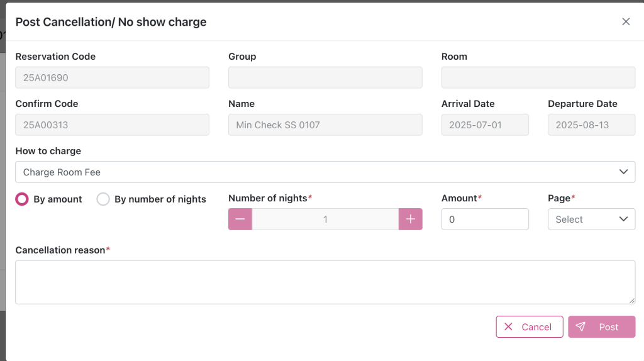Viewport: 644px width, 361px height.
Task: Click the Name field Min Check SS 0107
Action: pyautogui.click(x=325, y=125)
